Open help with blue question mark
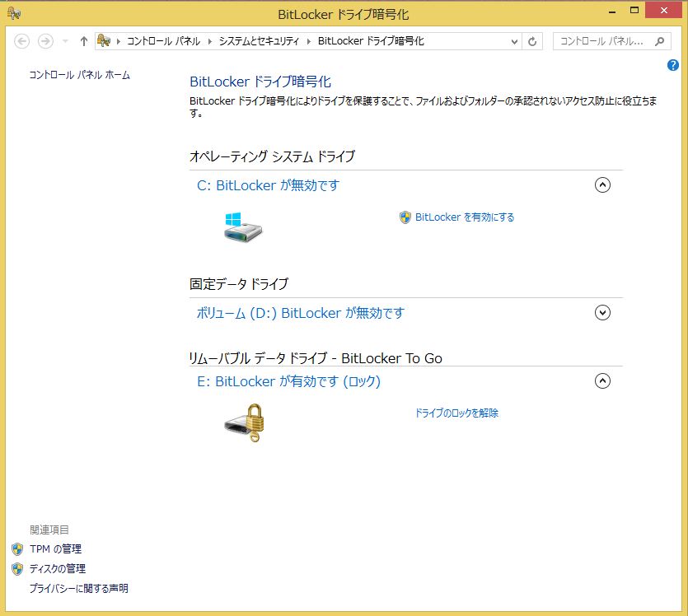Screen dimensions: 688x616 click(672, 65)
